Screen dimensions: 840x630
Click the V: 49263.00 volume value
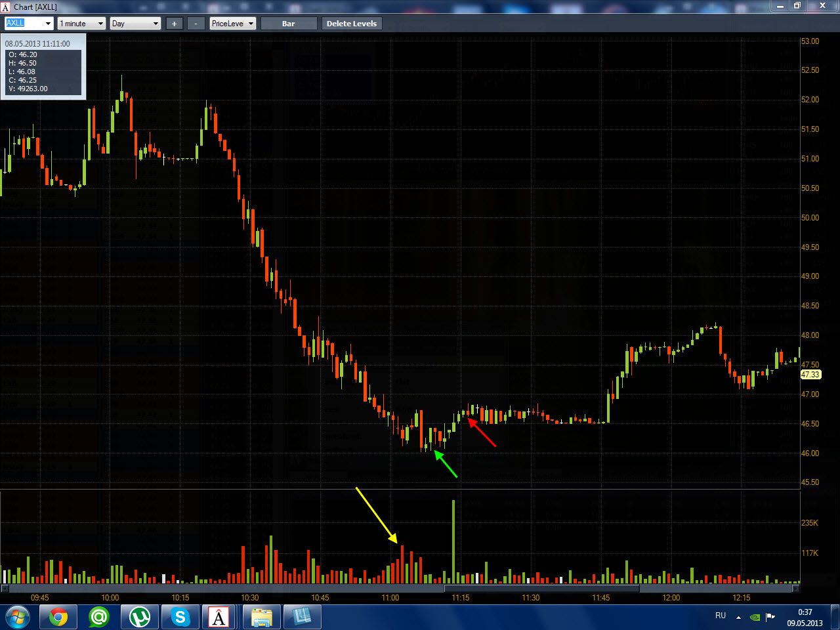click(28, 89)
